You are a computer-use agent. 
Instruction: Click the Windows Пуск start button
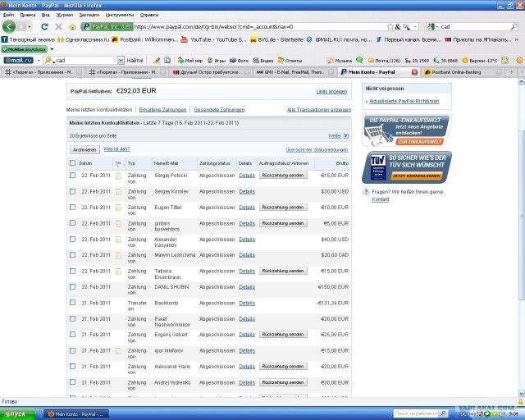[17, 414]
